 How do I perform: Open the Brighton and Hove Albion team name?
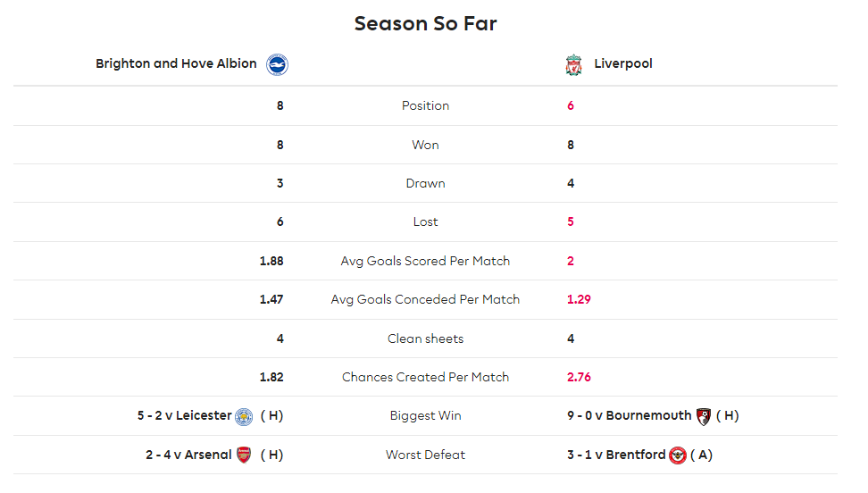click(x=176, y=63)
